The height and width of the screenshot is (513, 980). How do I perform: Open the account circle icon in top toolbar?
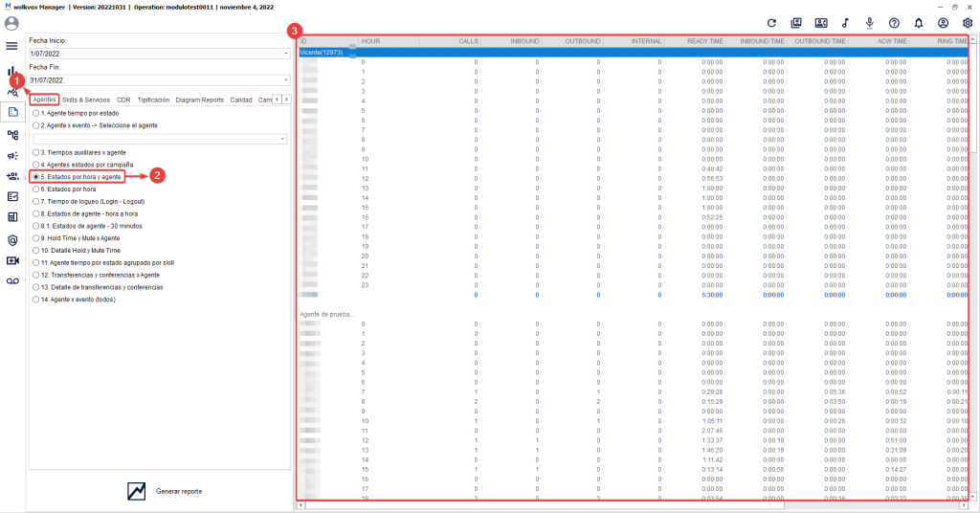[943, 23]
